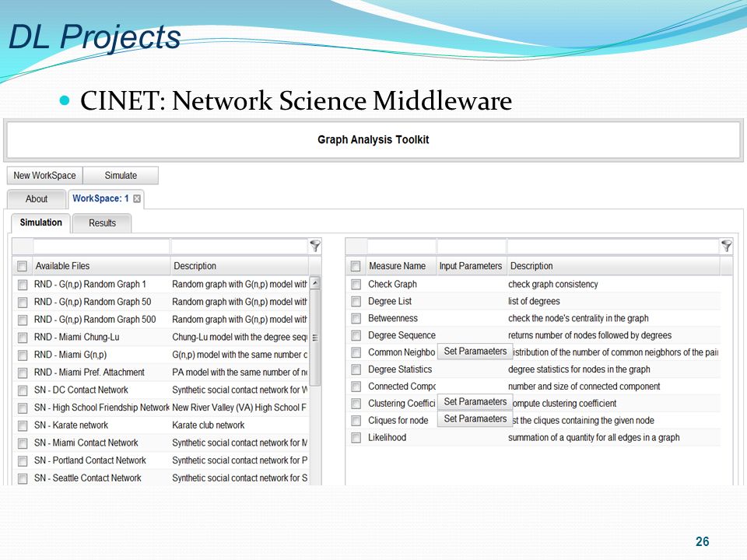The width and height of the screenshot is (747, 560).
Task: Click Input Parameters filter input field
Action: point(472,247)
